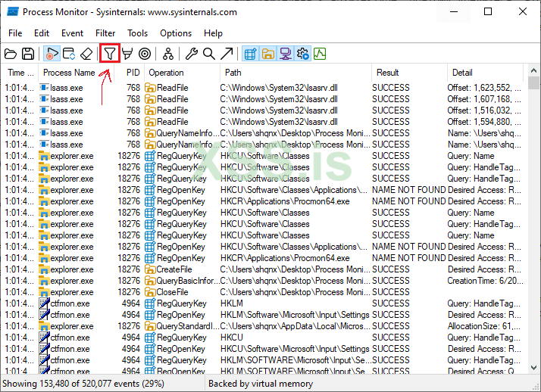Open the Event menu
This screenshot has width=541, height=392.
pyautogui.click(x=72, y=33)
